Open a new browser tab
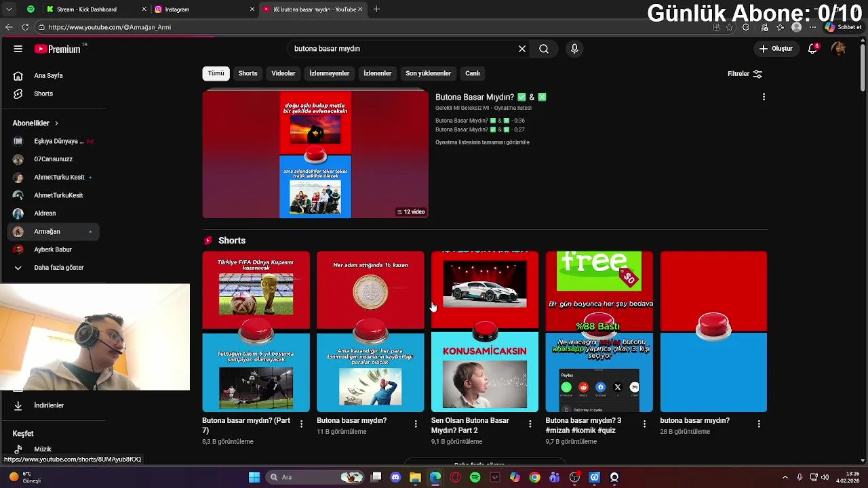Screen dimensions: 868x488 (376, 9)
